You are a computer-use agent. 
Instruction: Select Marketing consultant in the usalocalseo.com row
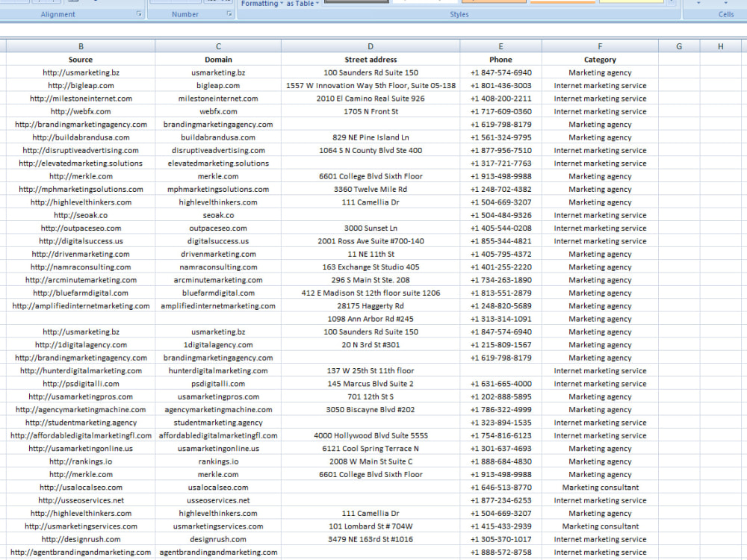click(x=600, y=488)
